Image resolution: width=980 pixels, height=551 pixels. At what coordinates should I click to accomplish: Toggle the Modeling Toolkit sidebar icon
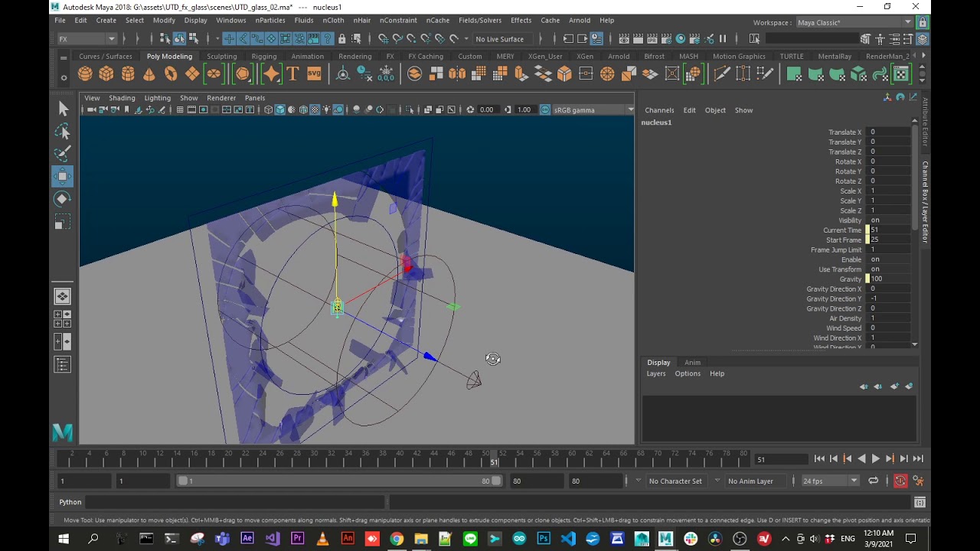865,39
